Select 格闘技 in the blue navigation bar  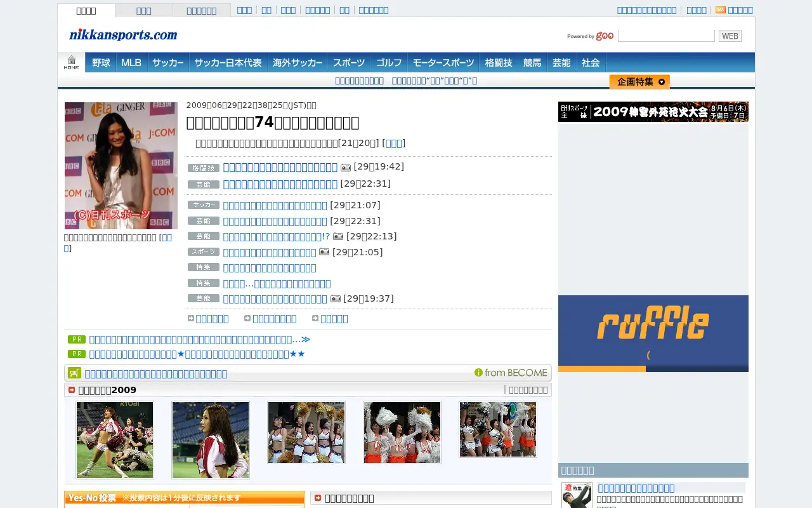pyautogui.click(x=499, y=62)
